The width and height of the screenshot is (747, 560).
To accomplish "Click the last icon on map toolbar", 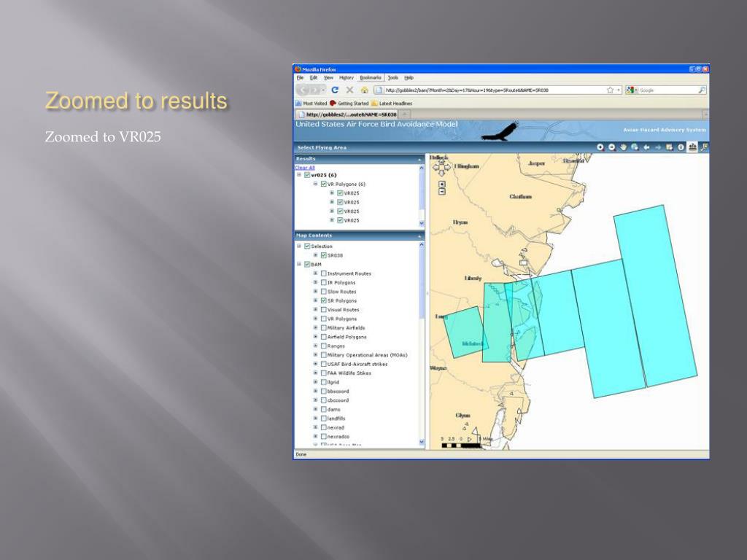I will point(704,147).
